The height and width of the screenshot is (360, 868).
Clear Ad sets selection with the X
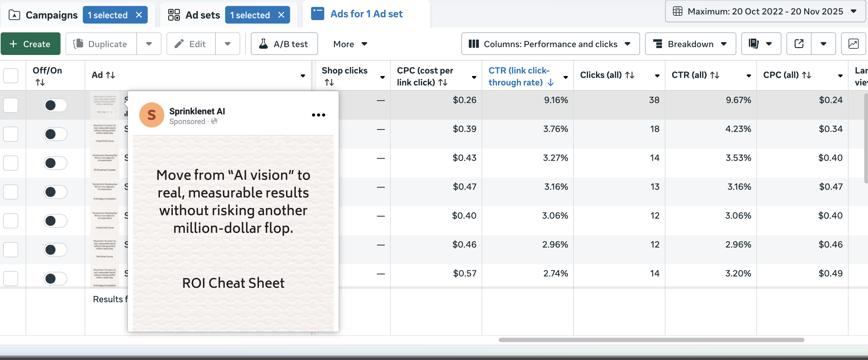click(x=281, y=15)
